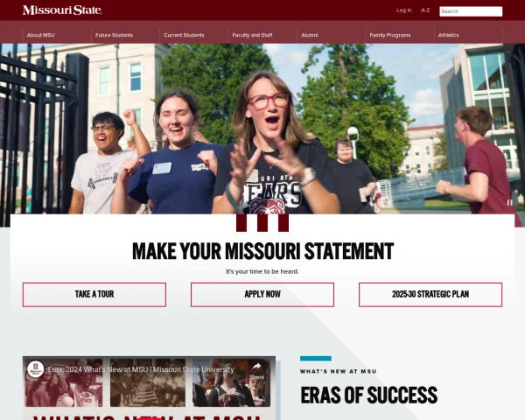Open the Eras video title link
The height and width of the screenshot is (420, 525).
click(x=141, y=369)
